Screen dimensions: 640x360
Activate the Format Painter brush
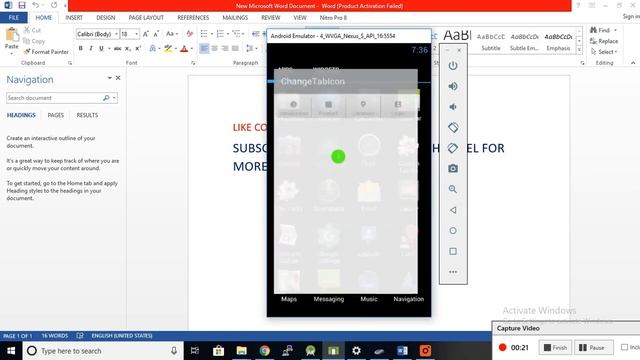coord(46,52)
